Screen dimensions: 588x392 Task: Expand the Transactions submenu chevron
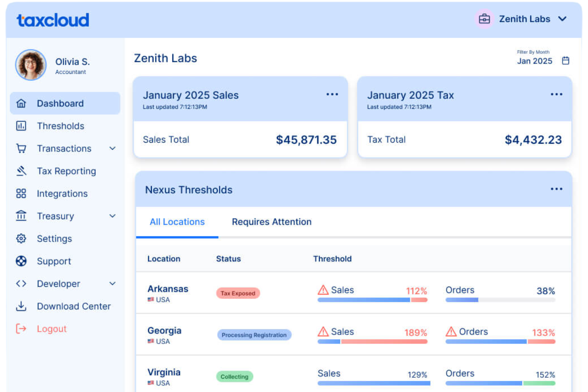click(x=112, y=149)
